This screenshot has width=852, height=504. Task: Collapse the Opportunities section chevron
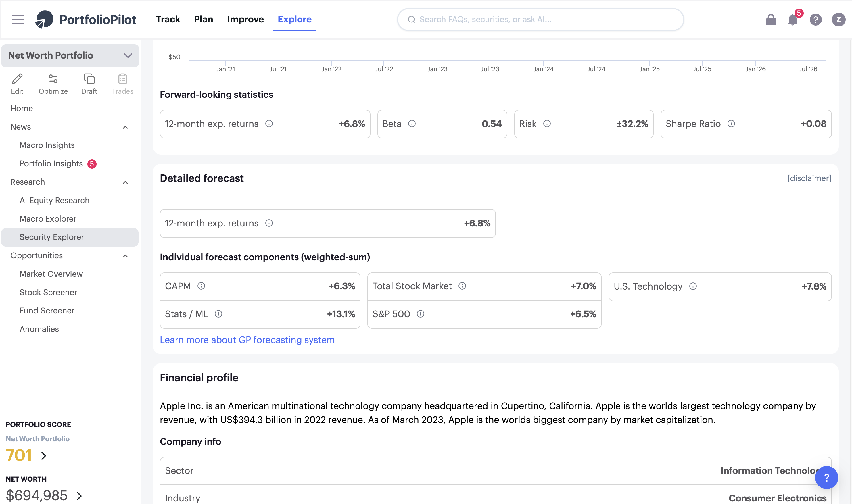click(x=125, y=256)
